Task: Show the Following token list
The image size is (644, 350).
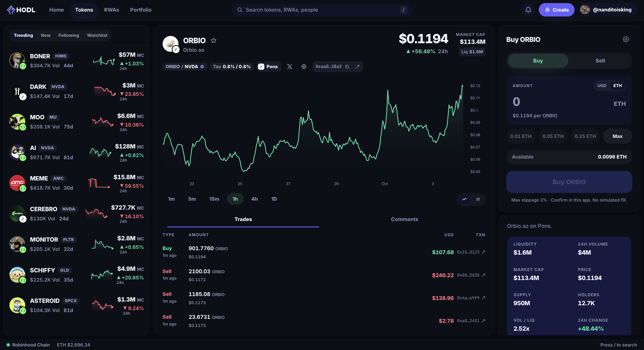Action: (69, 35)
